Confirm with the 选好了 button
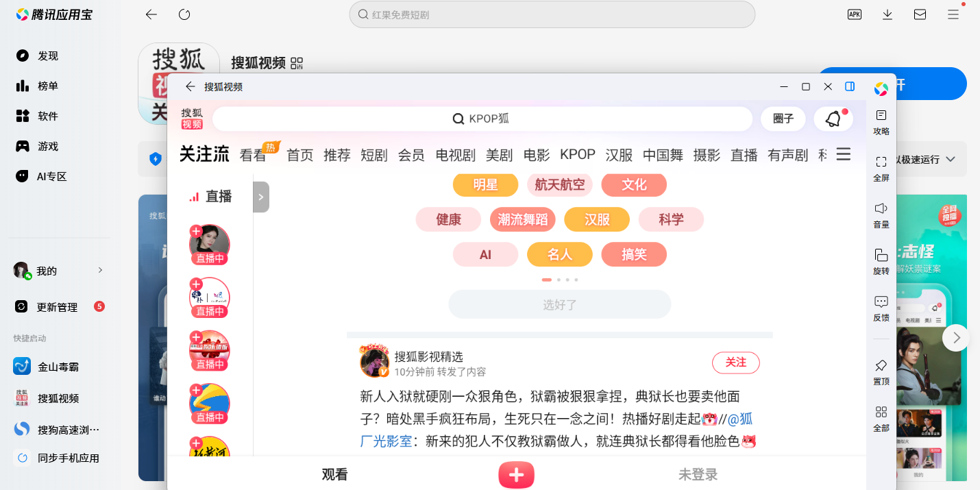 [560, 304]
